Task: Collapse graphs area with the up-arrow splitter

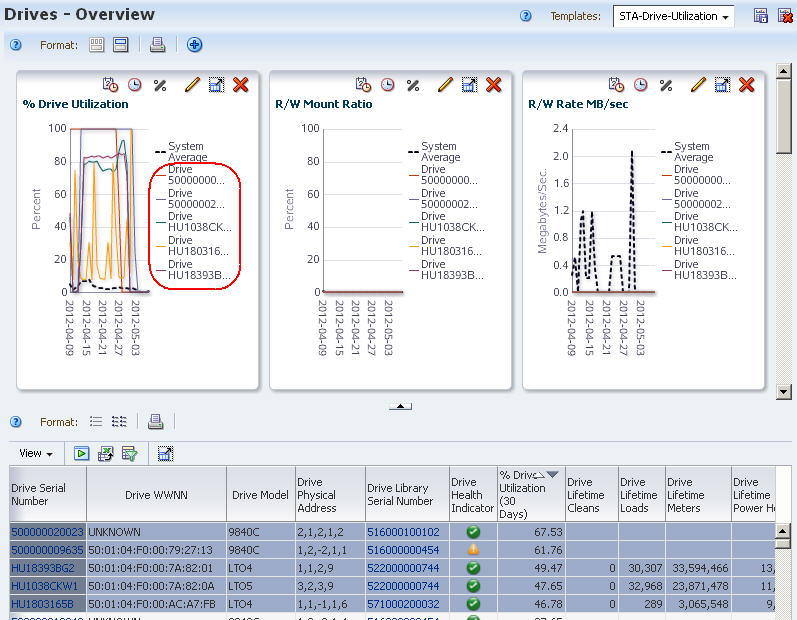Action: tap(401, 406)
